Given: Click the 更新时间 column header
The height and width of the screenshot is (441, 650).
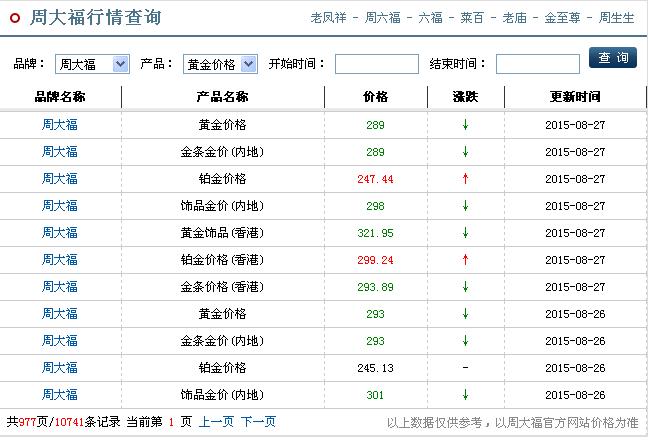Looking at the screenshot, I should (x=575, y=97).
